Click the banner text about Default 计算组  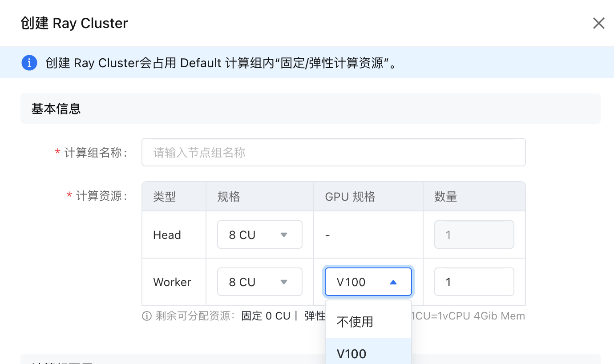click(221, 63)
